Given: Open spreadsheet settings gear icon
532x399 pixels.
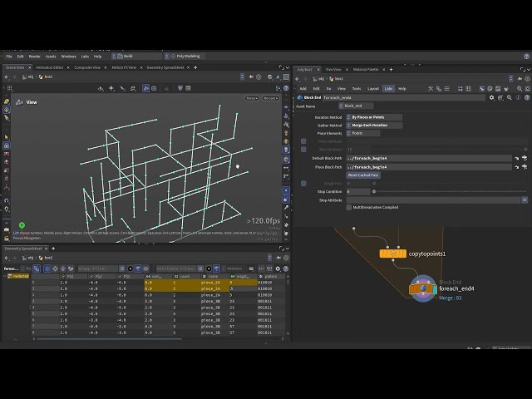Looking at the screenshot, I should (278, 268).
